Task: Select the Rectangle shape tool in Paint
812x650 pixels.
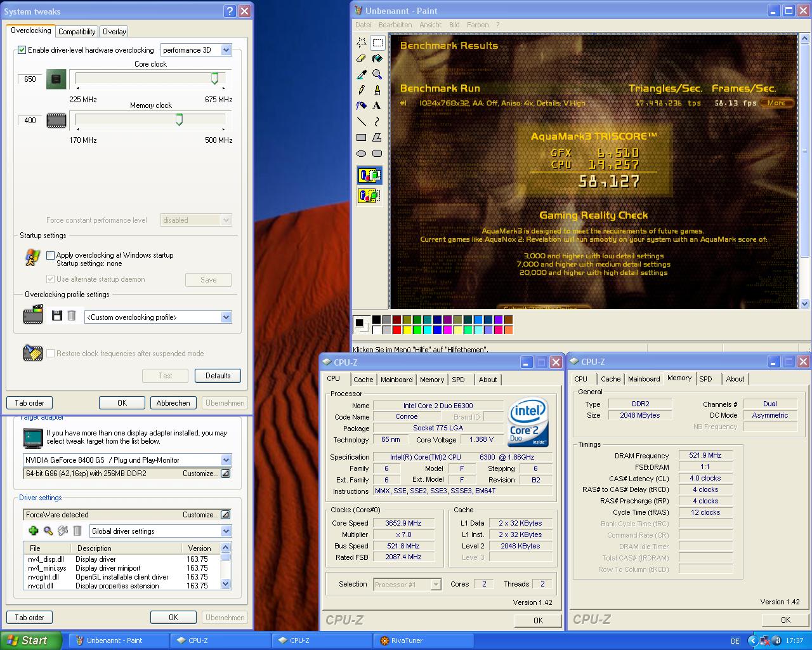Action: (x=362, y=137)
